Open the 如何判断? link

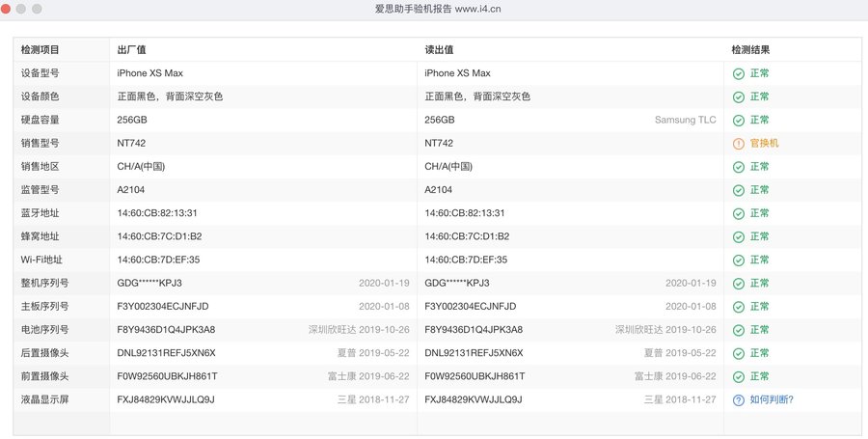pyautogui.click(x=772, y=399)
